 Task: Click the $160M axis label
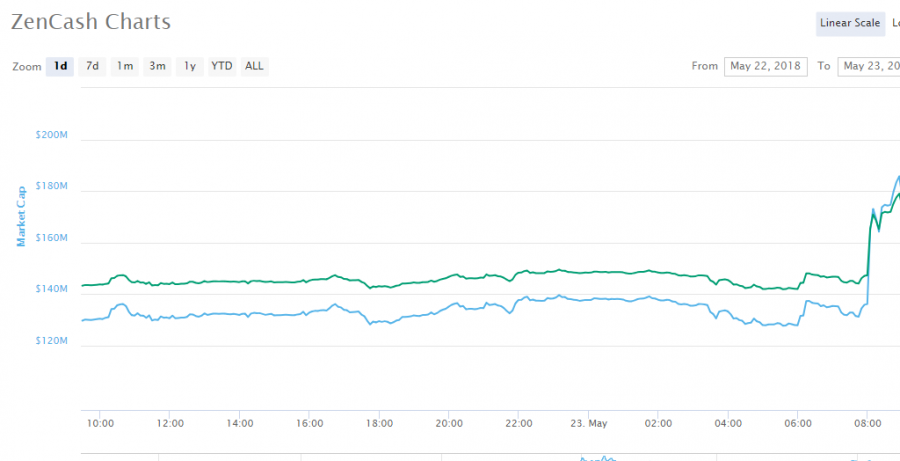click(52, 238)
